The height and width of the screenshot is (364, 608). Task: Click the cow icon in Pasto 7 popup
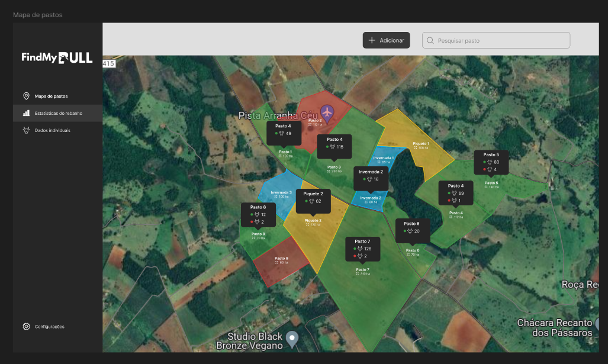pyautogui.click(x=360, y=249)
